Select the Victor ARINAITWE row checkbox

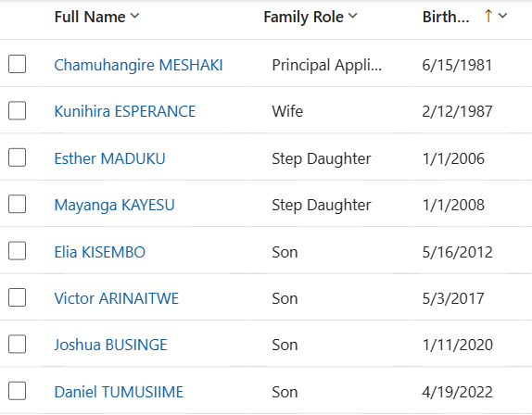coord(18,297)
